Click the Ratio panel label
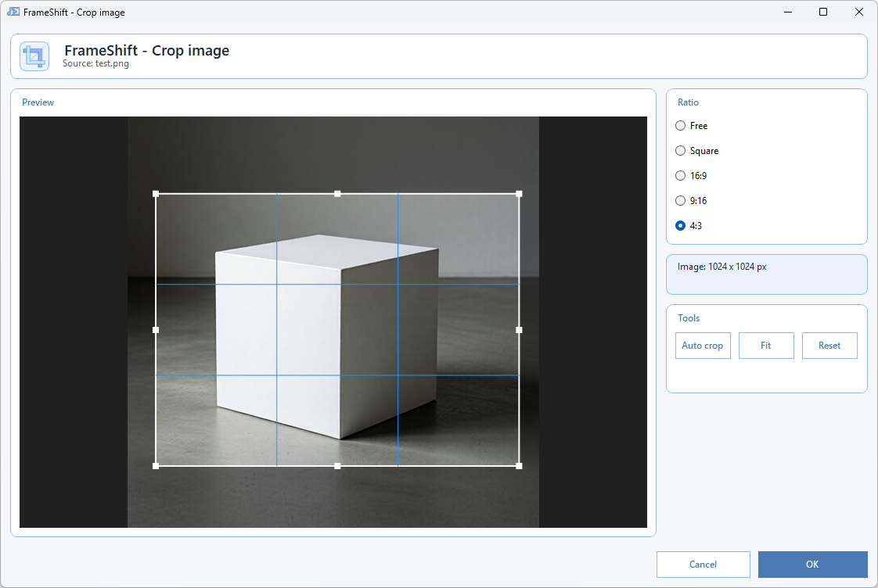The width and height of the screenshot is (878, 588). [688, 102]
